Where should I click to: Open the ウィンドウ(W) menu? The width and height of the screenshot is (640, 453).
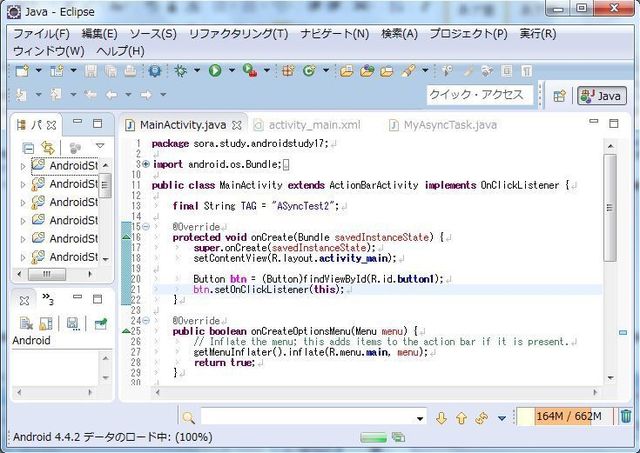click(x=49, y=51)
